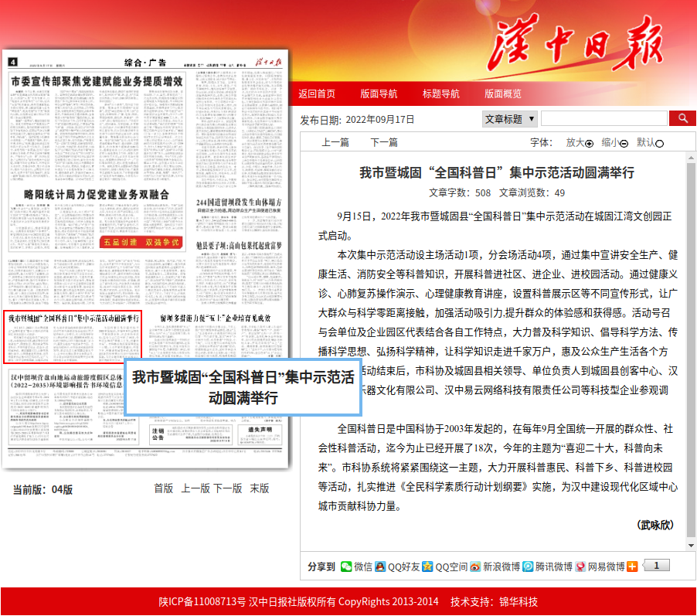697x616 pixels.
Task: Click the 汉中日报 masthead logo
Action: point(576,43)
